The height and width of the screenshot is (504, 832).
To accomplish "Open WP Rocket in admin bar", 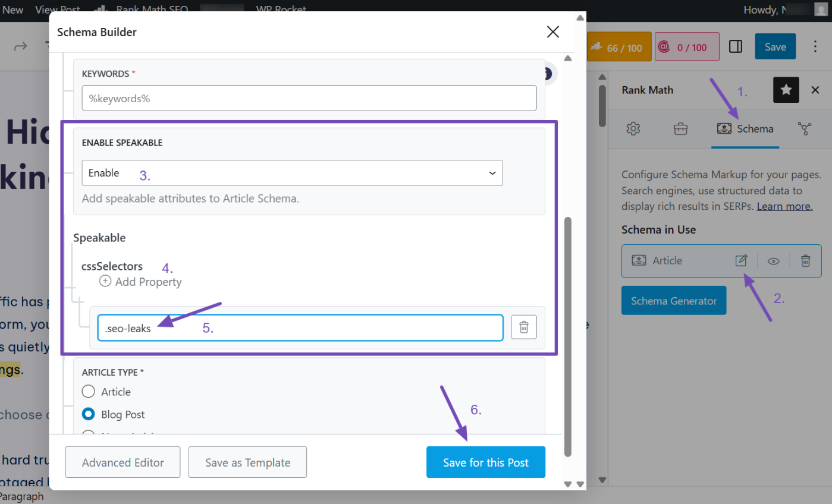I will (281, 10).
